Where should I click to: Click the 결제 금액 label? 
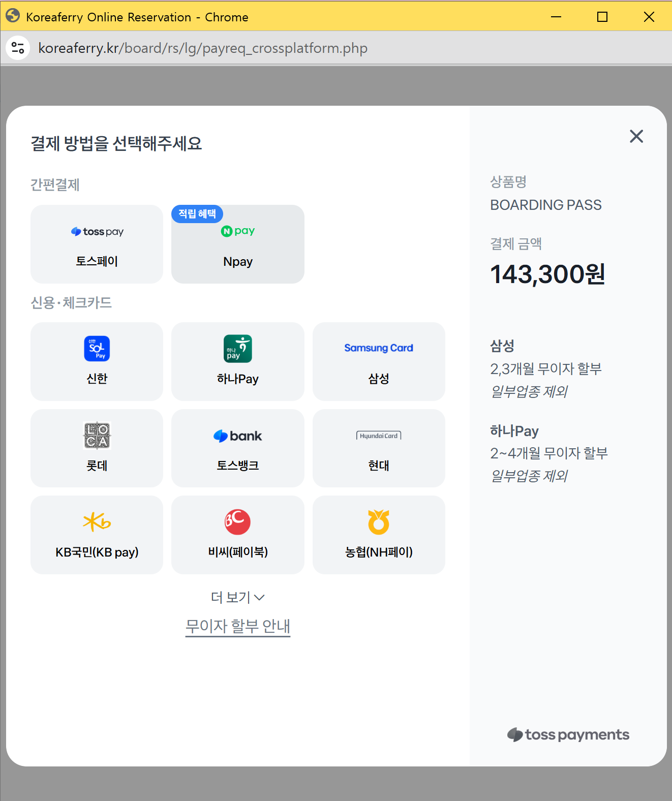coord(516,244)
